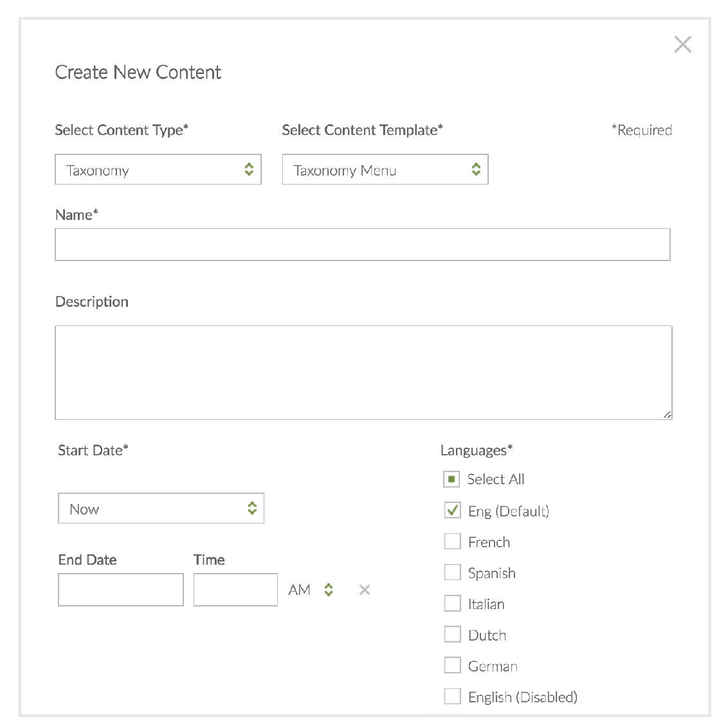This screenshot has width=728, height=728.
Task: Uncheck the Eng (Default) checkbox
Action: coord(453,511)
